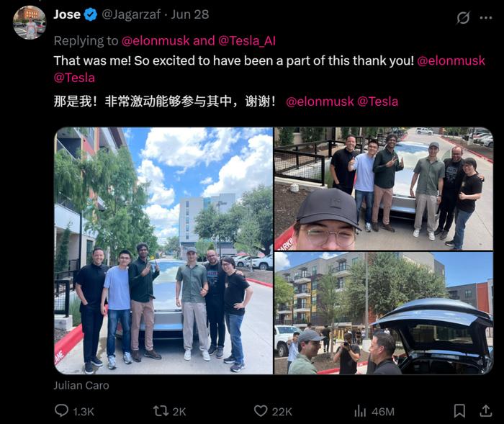504x424 pixels.
Task: Click @Tesla mention in English text
Action: [x=74, y=78]
